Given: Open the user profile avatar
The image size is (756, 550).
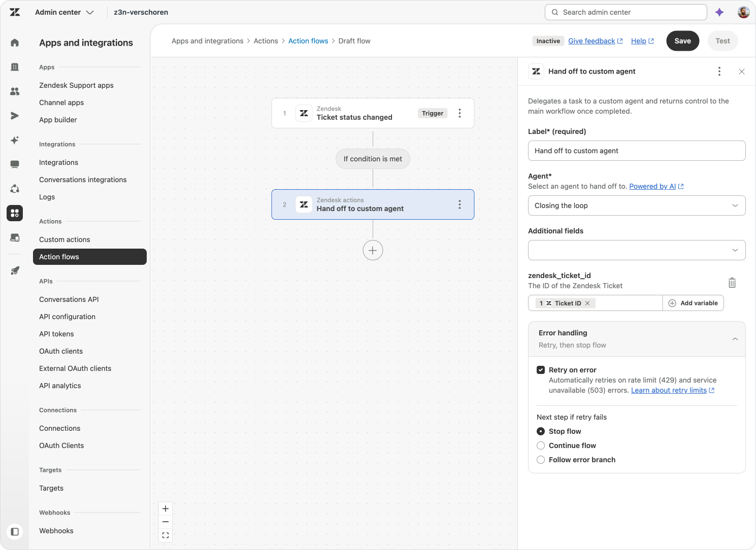Looking at the screenshot, I should [x=744, y=12].
